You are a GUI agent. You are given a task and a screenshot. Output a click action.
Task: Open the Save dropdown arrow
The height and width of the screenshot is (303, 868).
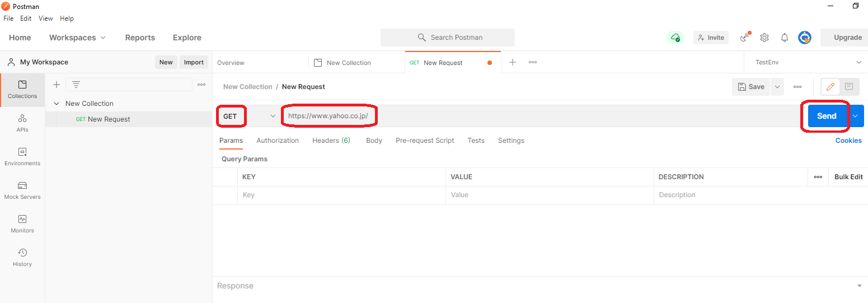[x=777, y=87]
